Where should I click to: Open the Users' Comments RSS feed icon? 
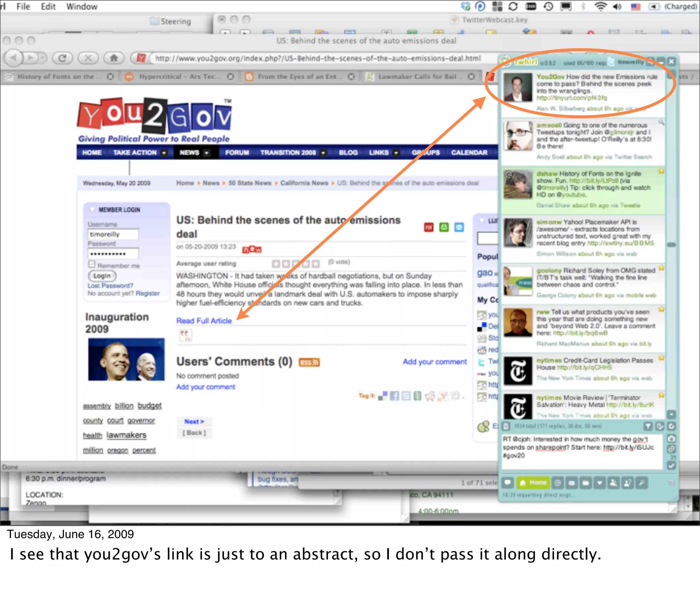[x=309, y=362]
